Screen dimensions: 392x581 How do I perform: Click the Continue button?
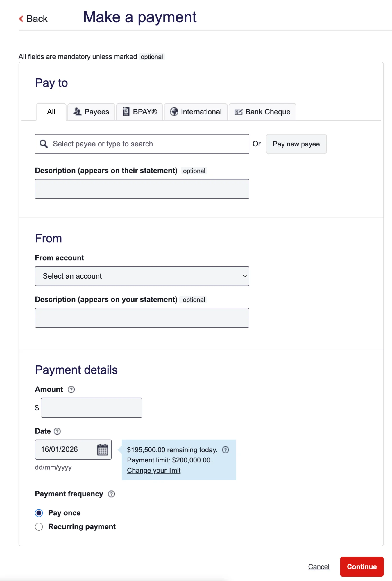pos(361,566)
